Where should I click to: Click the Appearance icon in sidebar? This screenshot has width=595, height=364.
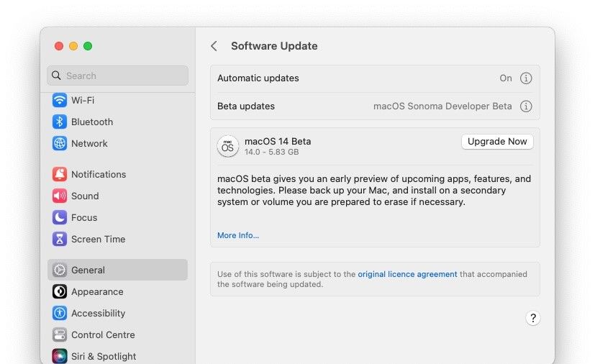(x=60, y=291)
